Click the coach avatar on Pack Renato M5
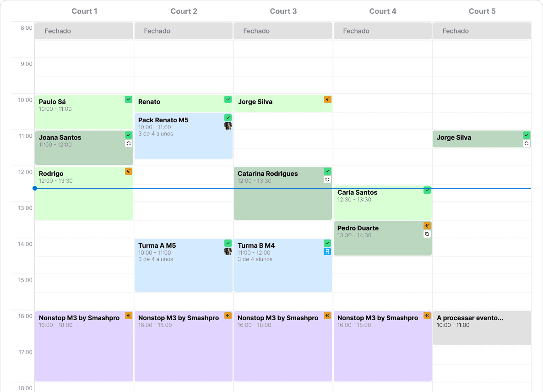Screen dimensions: 543x392 click(x=228, y=126)
